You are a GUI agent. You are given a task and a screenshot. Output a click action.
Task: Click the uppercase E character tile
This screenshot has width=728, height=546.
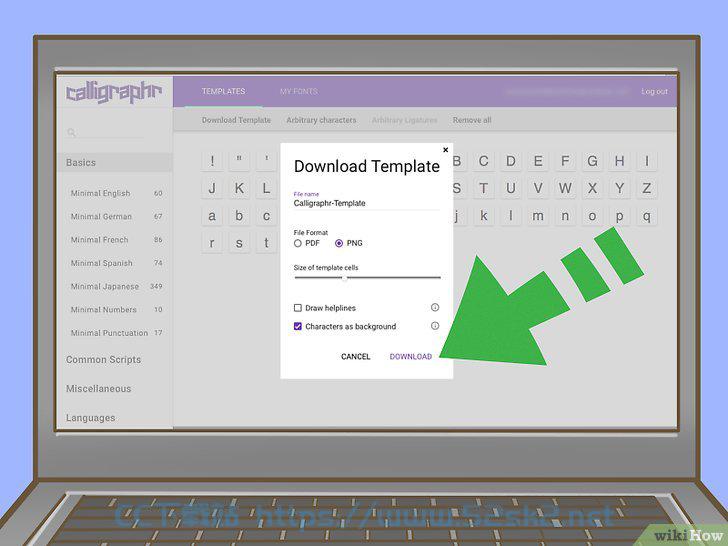click(x=538, y=161)
